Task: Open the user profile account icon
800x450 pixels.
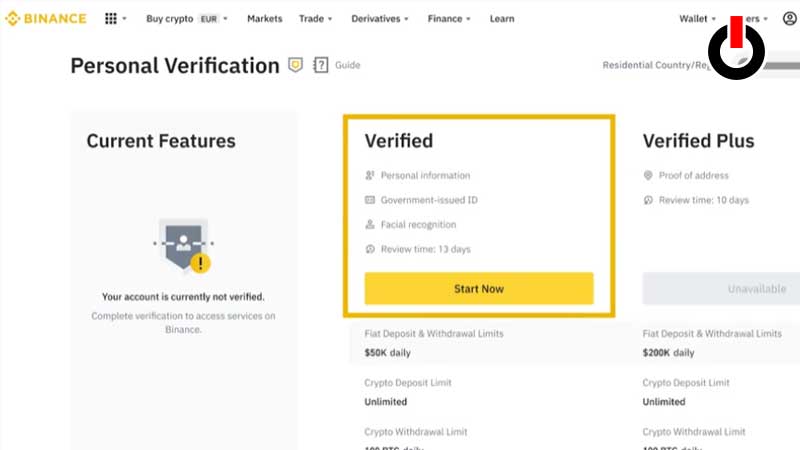Action: click(x=789, y=19)
